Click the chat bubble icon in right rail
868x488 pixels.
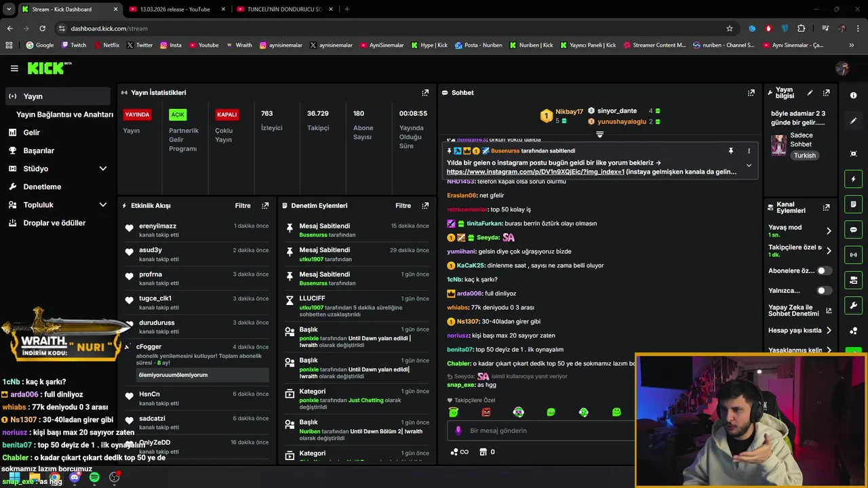(x=853, y=230)
